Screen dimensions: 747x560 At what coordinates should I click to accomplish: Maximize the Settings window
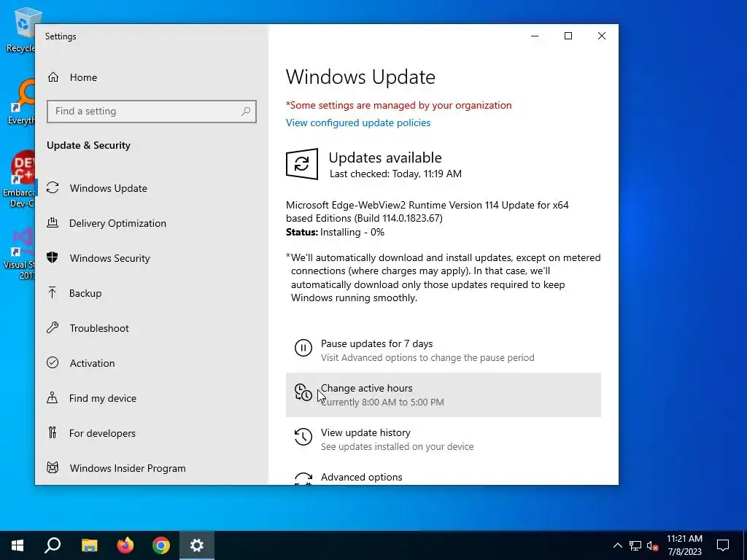click(x=568, y=36)
